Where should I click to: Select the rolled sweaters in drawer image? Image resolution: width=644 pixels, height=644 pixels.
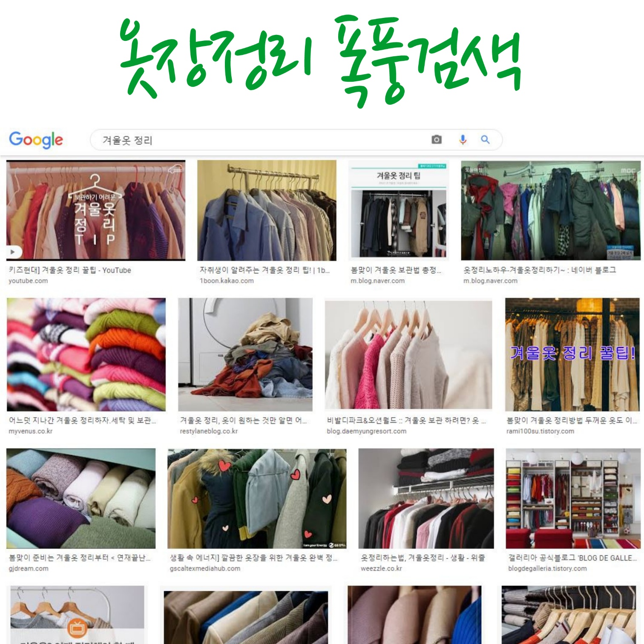pos(81,498)
